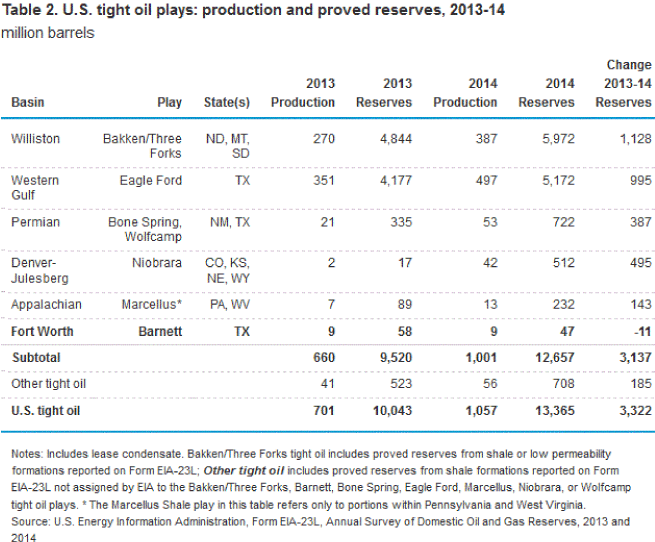Click the 13,365 total 2014 reserves value
Viewport: 655px width, 542px height.
click(553, 410)
